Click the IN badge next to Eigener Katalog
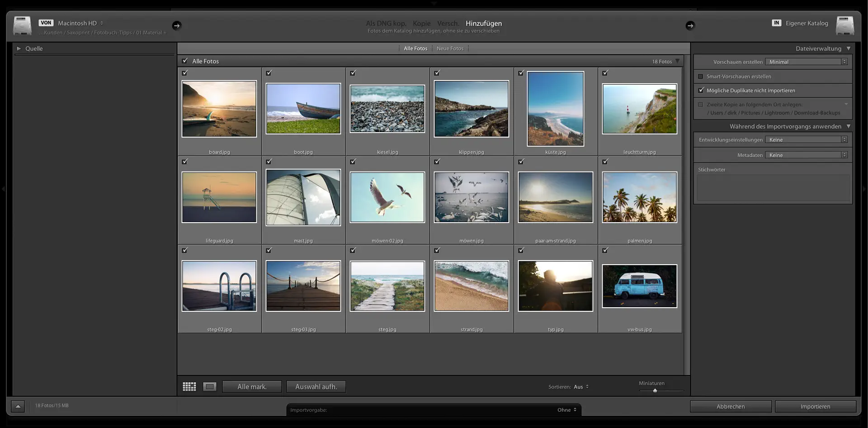868x428 pixels. point(776,23)
